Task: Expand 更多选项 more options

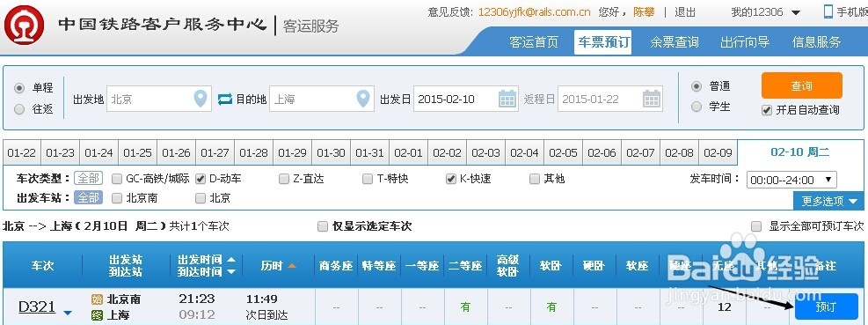Action: click(828, 202)
